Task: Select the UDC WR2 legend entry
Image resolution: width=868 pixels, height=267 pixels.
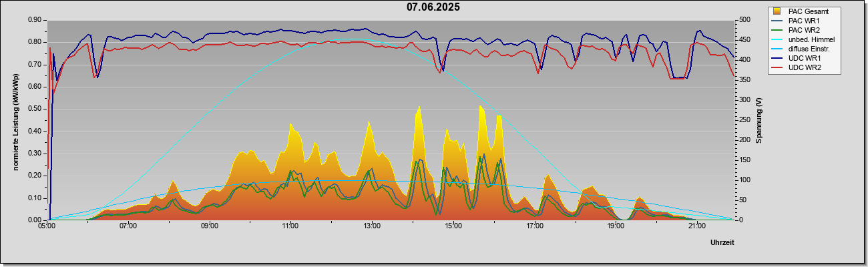Action: (805, 67)
